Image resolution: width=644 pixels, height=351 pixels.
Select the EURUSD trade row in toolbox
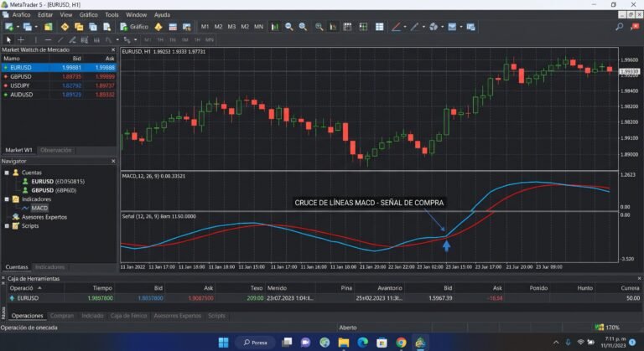tap(325, 298)
